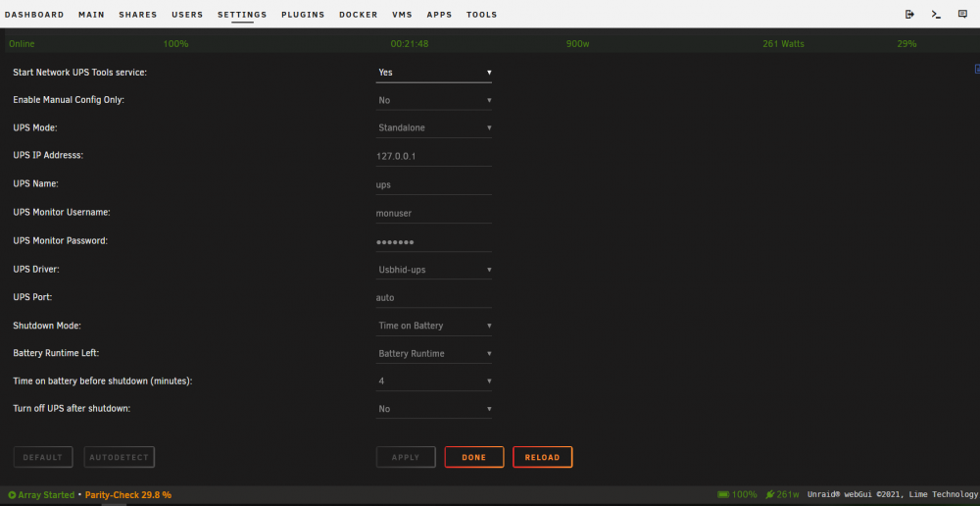Viewport: 980px width, 506px height.
Task: Open the Apps tab
Action: pos(439,15)
